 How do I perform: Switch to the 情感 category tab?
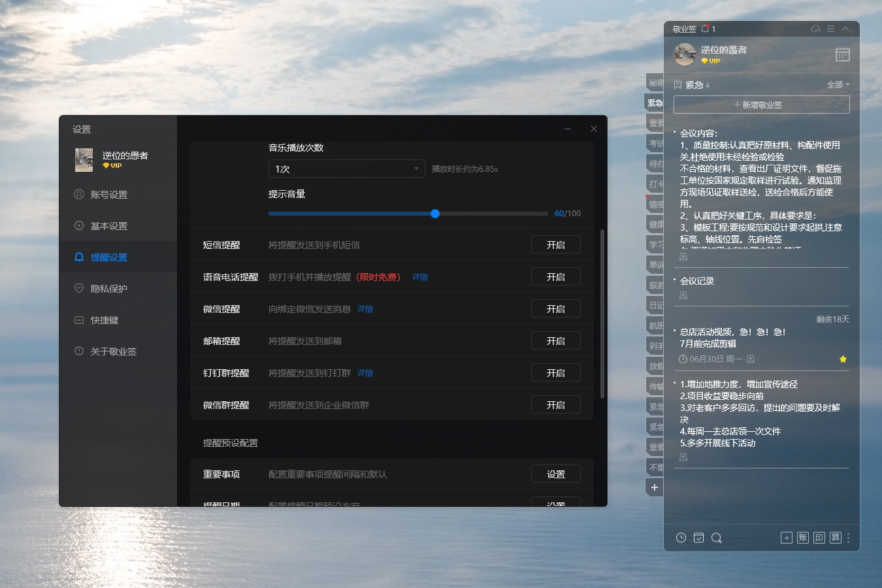pos(655,204)
